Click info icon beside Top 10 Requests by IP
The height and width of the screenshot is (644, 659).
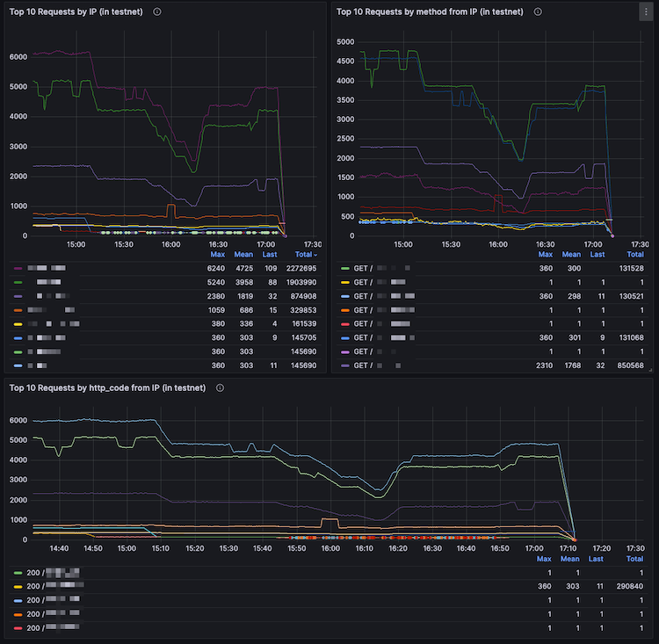pos(157,12)
